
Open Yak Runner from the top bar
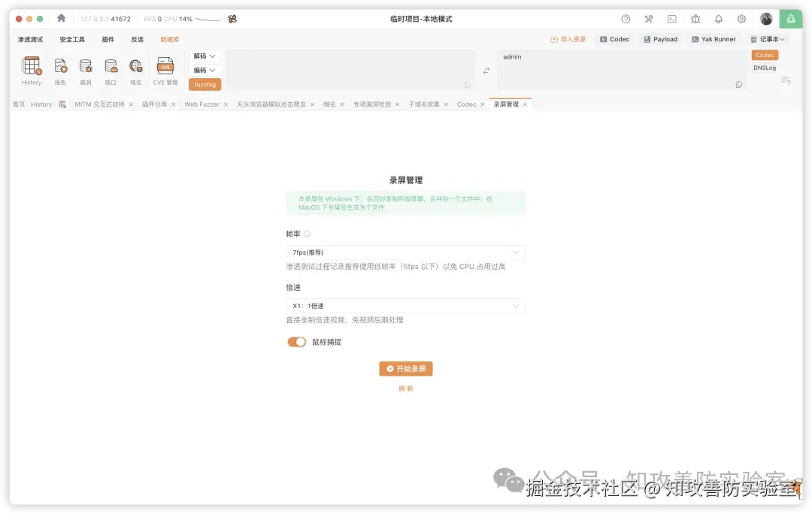click(x=713, y=38)
